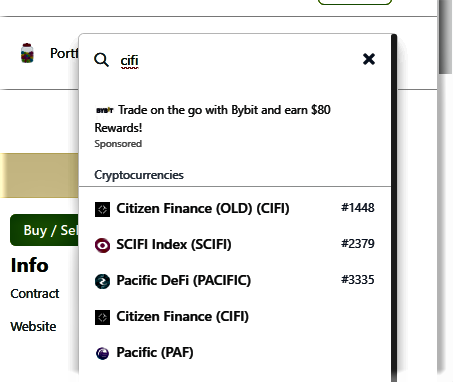Click the page scrollbar thumb at right edge
The width and height of the screenshot is (453, 382).
click(x=445, y=37)
